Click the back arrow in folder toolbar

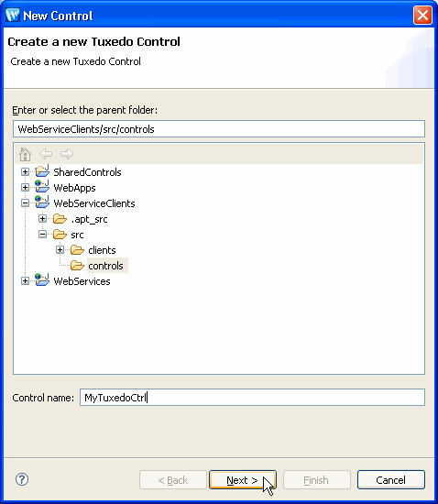[46, 154]
